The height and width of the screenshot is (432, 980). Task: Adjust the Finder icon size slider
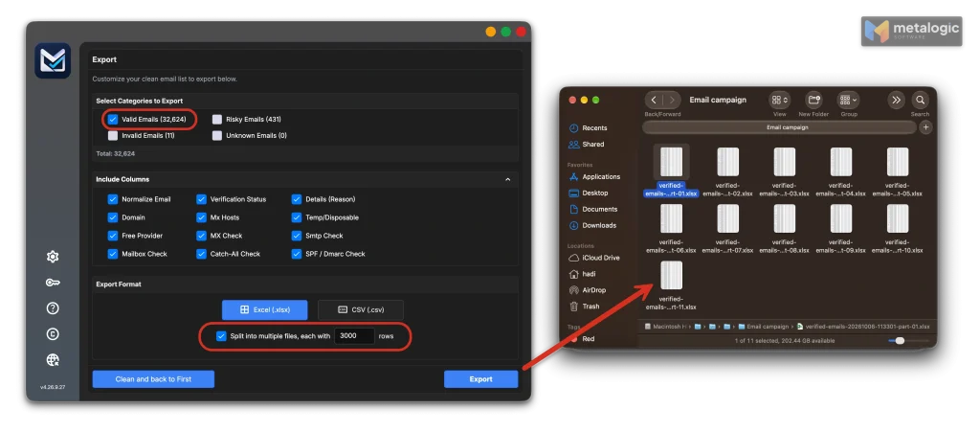pos(900,341)
